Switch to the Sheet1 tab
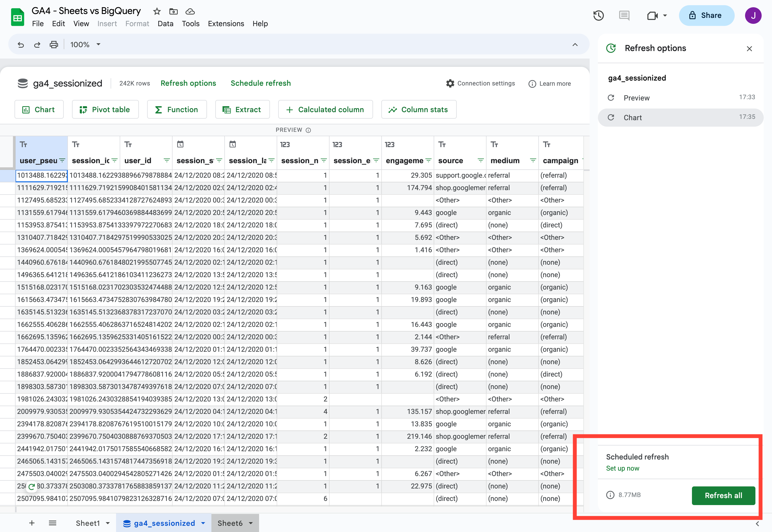The width and height of the screenshot is (772, 532). (88, 523)
